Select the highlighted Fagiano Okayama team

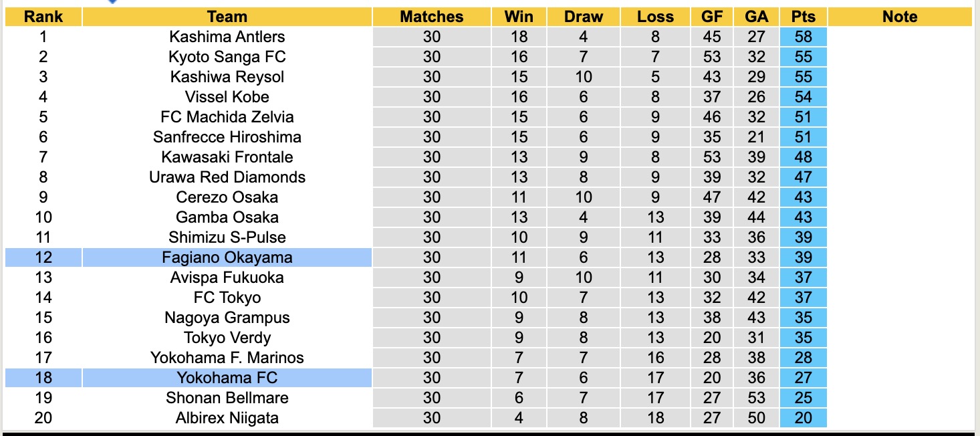[227, 257]
